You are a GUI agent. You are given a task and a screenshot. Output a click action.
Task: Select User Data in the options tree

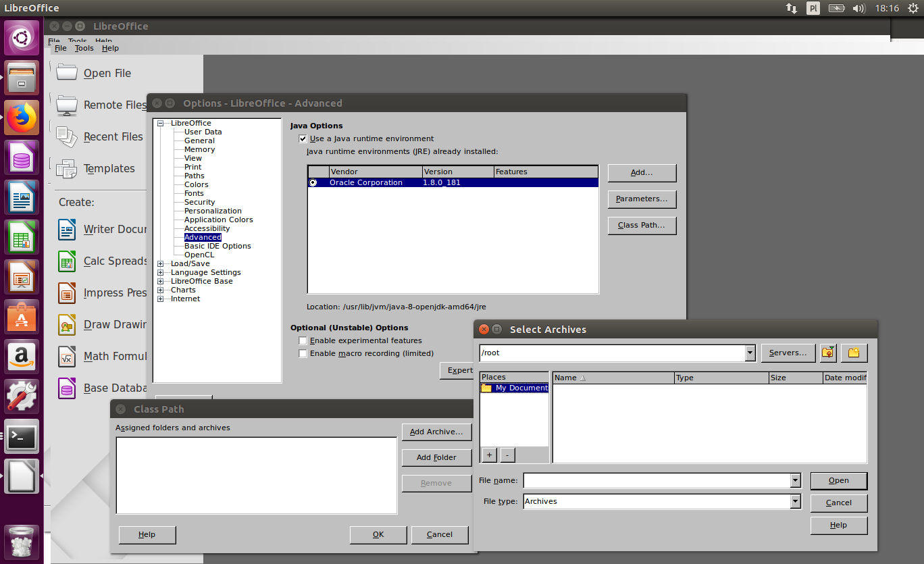coord(203,132)
